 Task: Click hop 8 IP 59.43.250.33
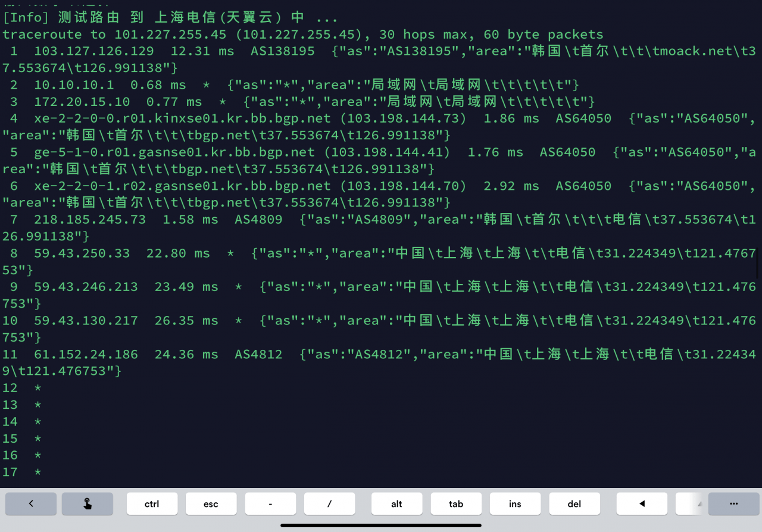(82, 254)
